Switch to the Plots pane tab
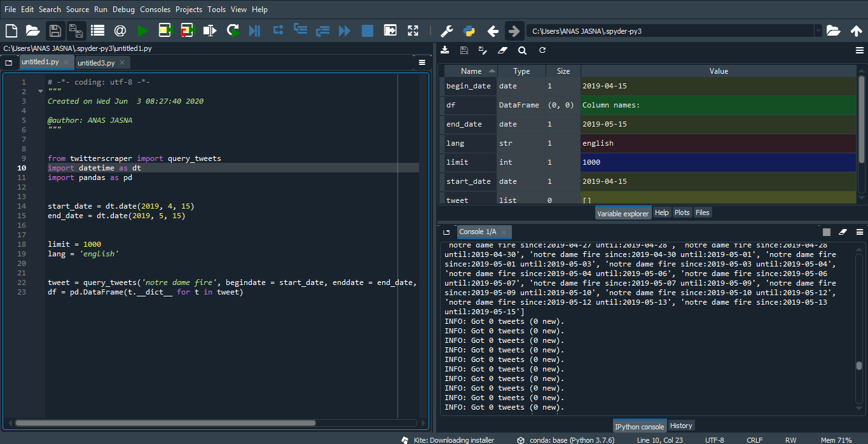 click(682, 212)
